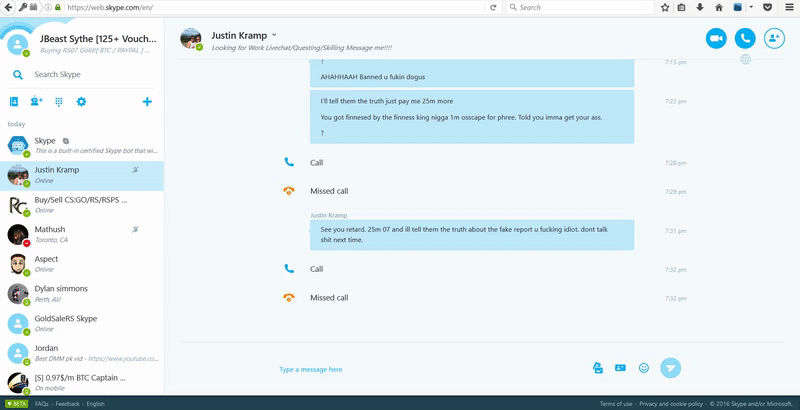
Task: Click the send file icon
Action: 598,368
